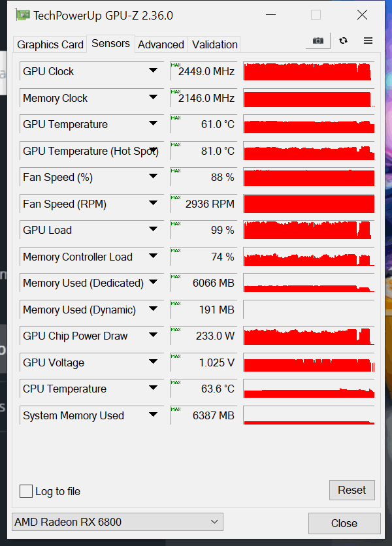
Task: Go to the Validation tab
Action: 215,44
